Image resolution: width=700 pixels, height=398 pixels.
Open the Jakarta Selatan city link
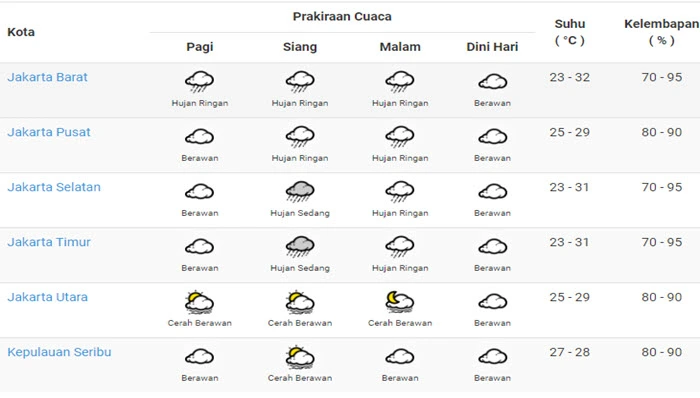[x=54, y=187]
